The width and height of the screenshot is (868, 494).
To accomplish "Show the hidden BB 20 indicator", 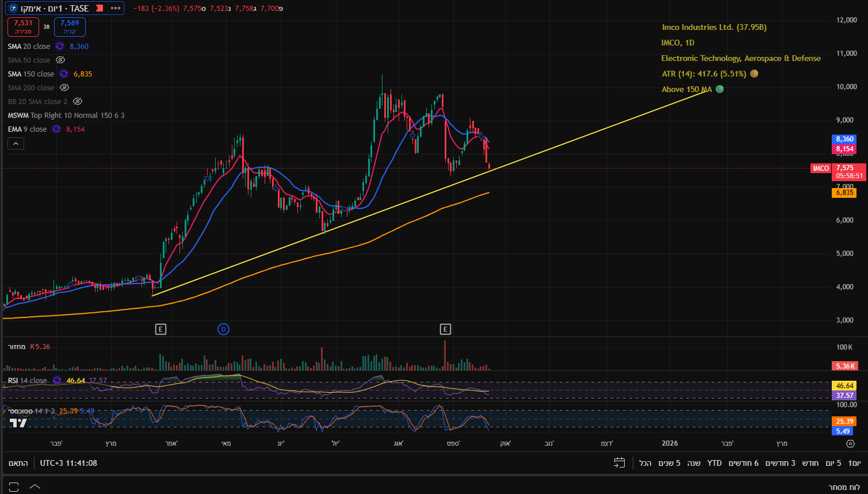I will 77,102.
